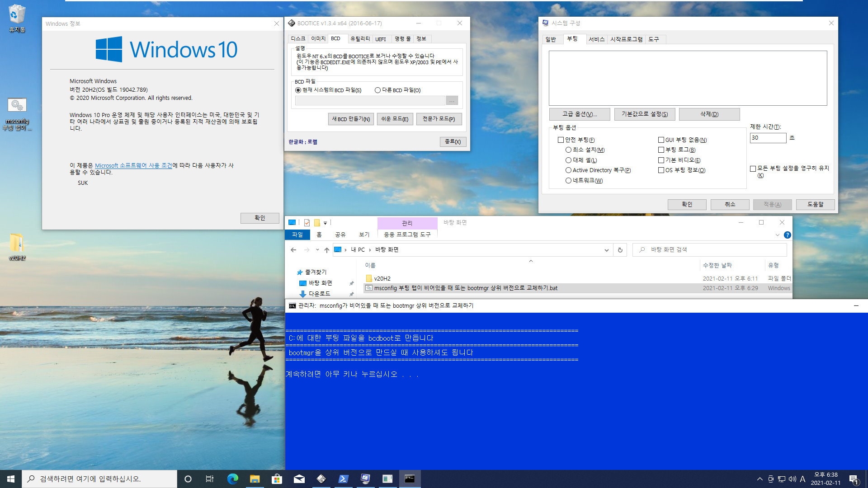The height and width of the screenshot is (488, 868).
Task: Show hidden system tray icons
Action: click(759, 479)
